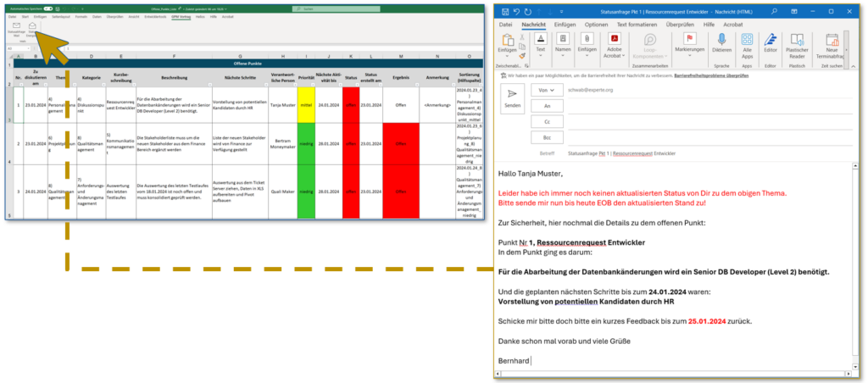The image size is (868, 383).
Task: Open the Beschreibung column filter dropdown
Action: (209, 85)
